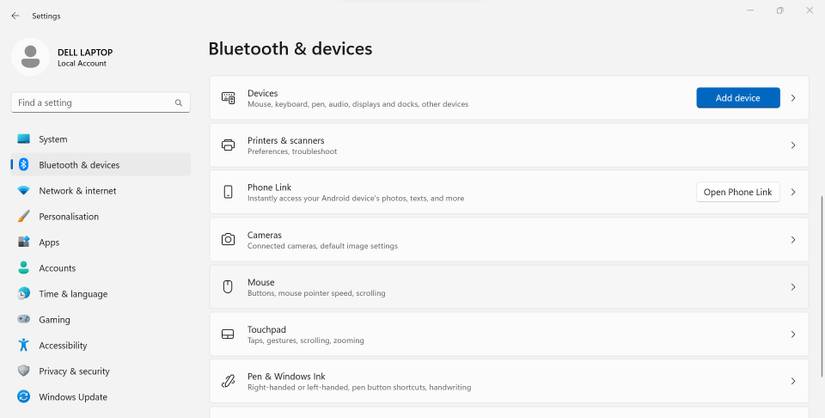The height and width of the screenshot is (418, 825).
Task: Click the Cameras icon
Action: click(x=228, y=240)
